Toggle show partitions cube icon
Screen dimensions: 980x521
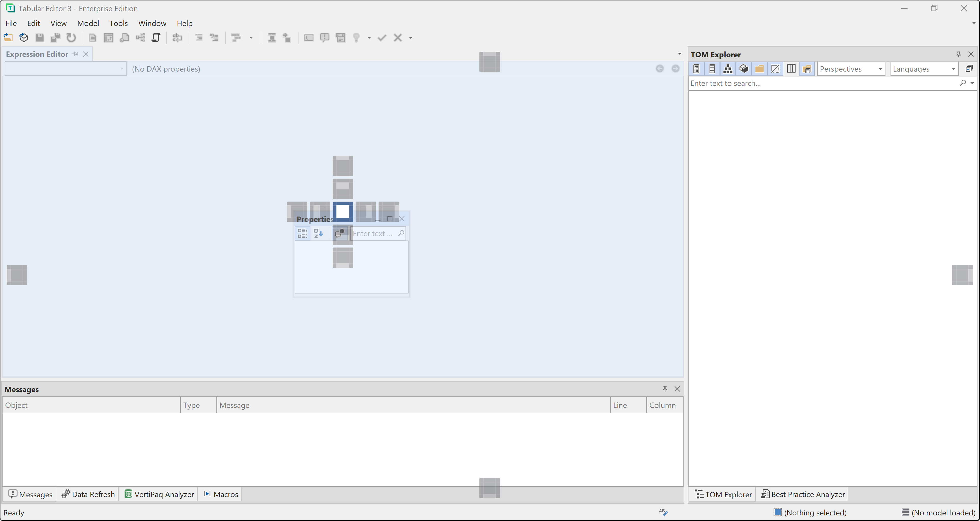[x=744, y=69]
